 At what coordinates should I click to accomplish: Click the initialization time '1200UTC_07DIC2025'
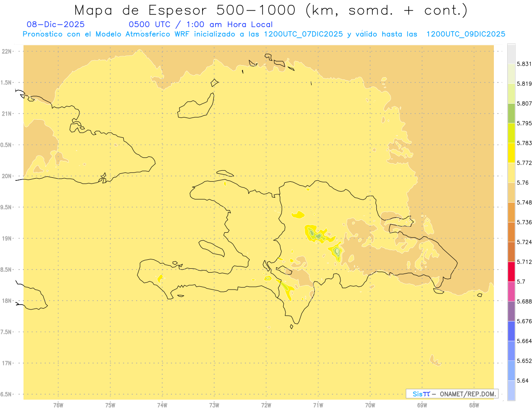[303, 34]
